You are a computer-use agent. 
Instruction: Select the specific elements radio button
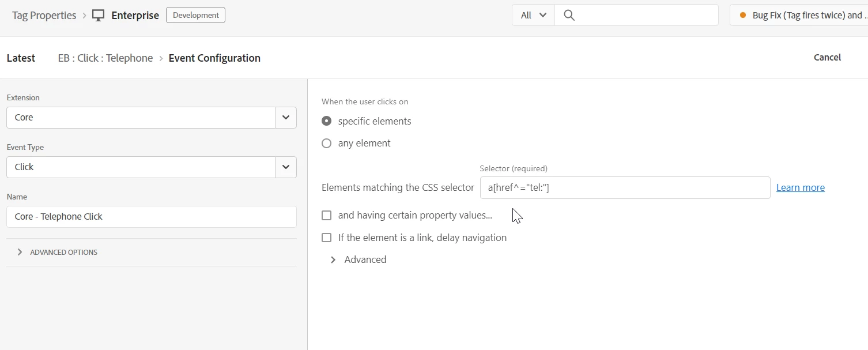click(x=327, y=121)
